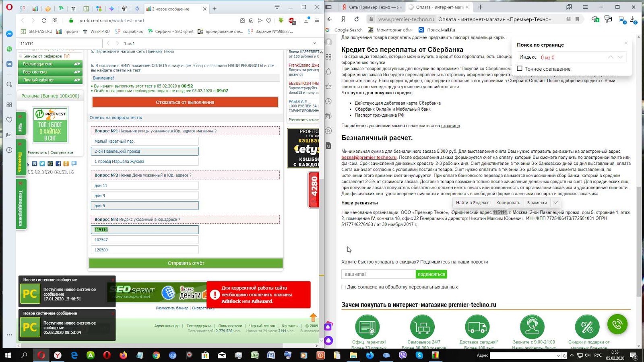Open Yandex Browser downloads icon
Viewport: 644px width, 362px height.
click(633, 19)
